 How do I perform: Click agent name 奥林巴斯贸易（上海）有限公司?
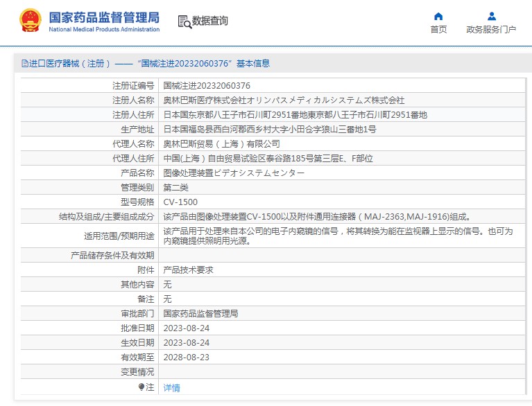tap(221, 144)
